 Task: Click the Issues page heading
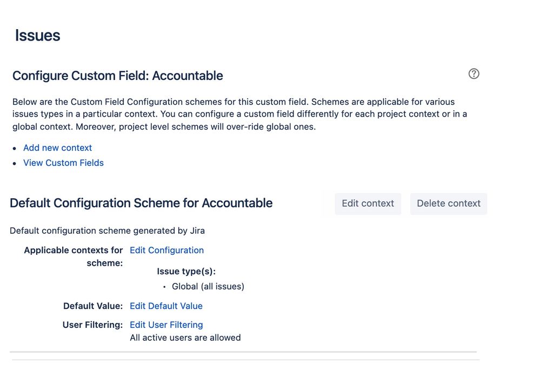(37, 36)
